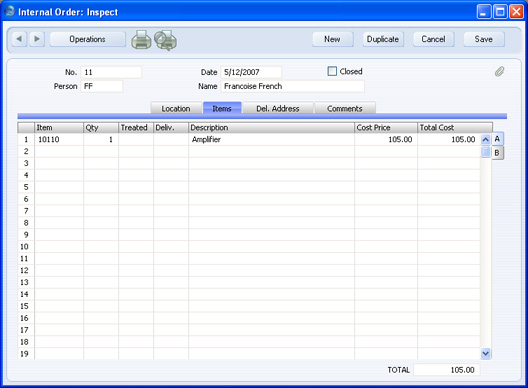This screenshot has width=528, height=388.
Task: Click the Cancel button
Action: pyautogui.click(x=433, y=39)
